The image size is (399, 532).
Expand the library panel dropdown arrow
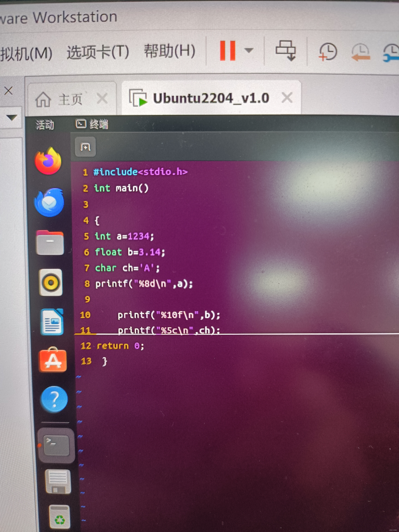pos(12,118)
